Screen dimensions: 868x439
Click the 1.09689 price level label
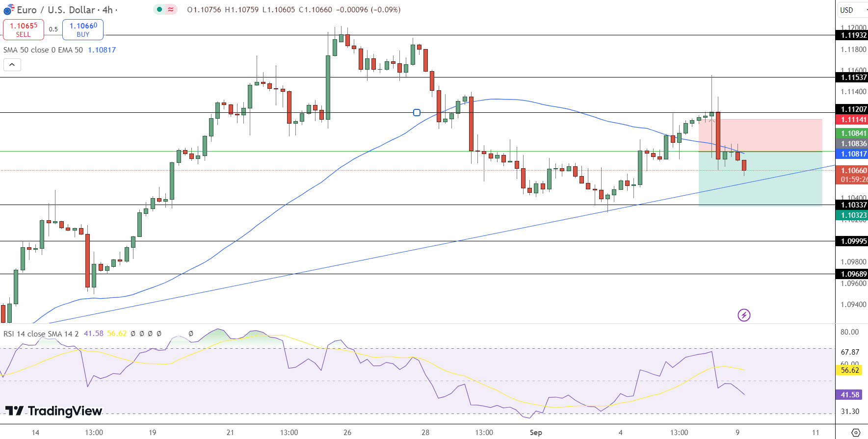pyautogui.click(x=852, y=274)
